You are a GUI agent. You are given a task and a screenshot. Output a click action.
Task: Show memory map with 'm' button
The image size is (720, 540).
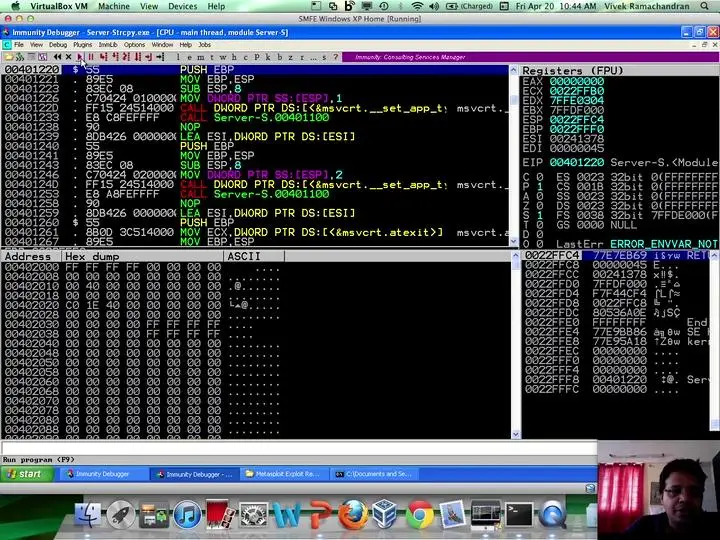[x=201, y=57]
